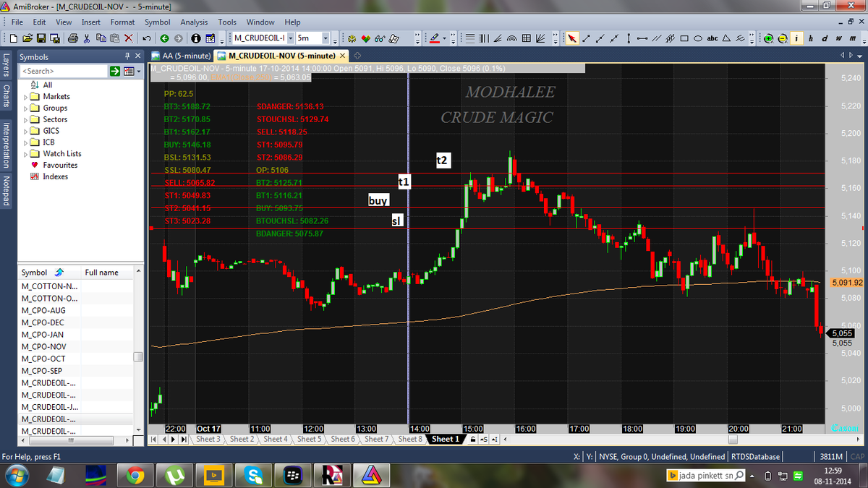Click the Fibonacci arc tool icon
868x488 pixels.
[x=512, y=38]
